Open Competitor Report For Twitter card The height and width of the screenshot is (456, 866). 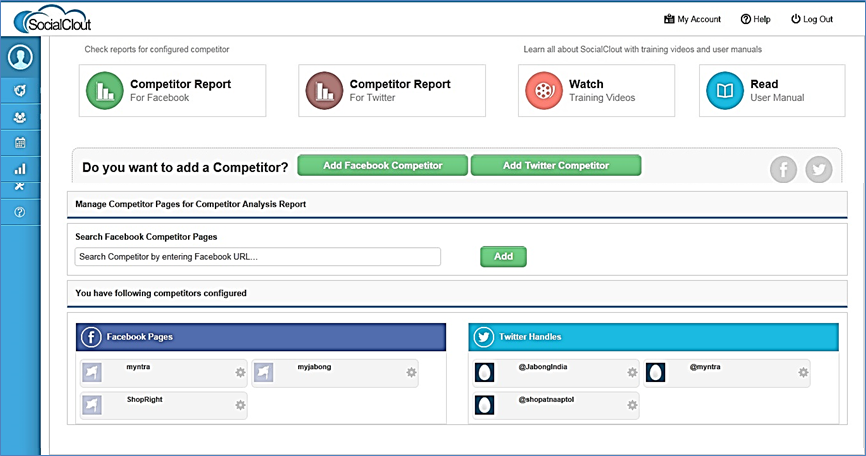[392, 91]
